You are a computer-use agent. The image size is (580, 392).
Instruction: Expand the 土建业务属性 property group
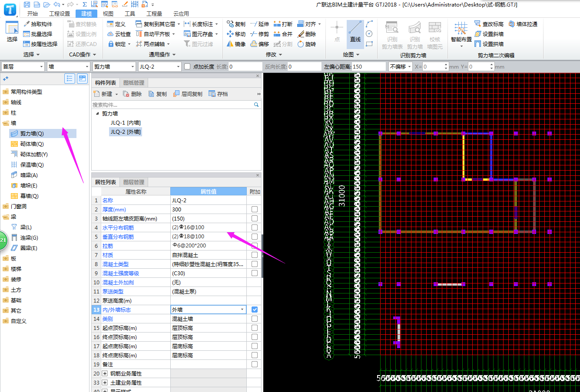105,382
